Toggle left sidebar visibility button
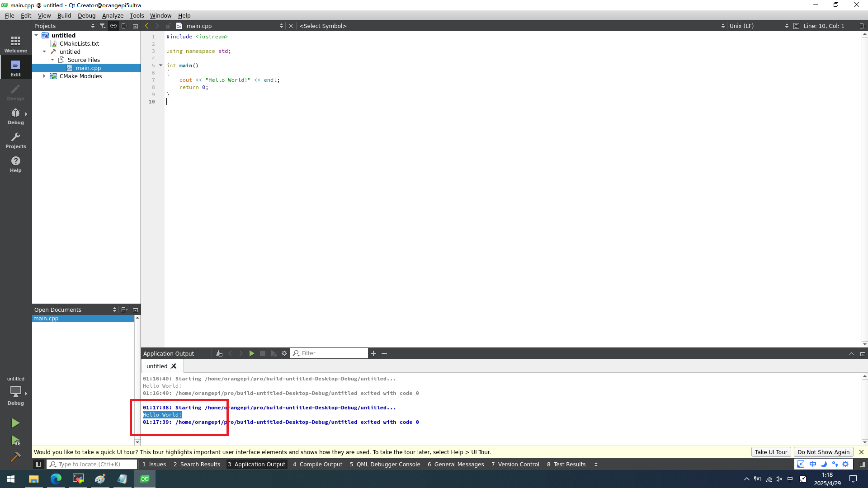868x488 pixels. (38, 464)
